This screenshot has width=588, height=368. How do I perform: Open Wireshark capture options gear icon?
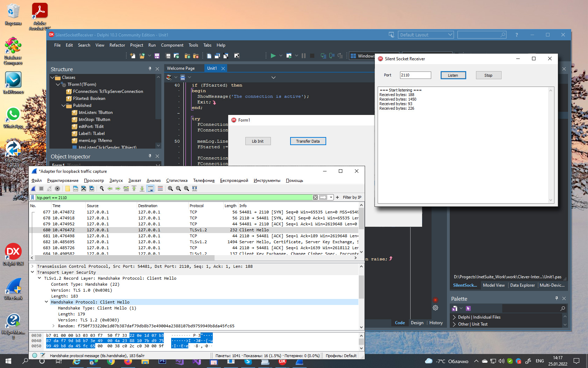57,189
